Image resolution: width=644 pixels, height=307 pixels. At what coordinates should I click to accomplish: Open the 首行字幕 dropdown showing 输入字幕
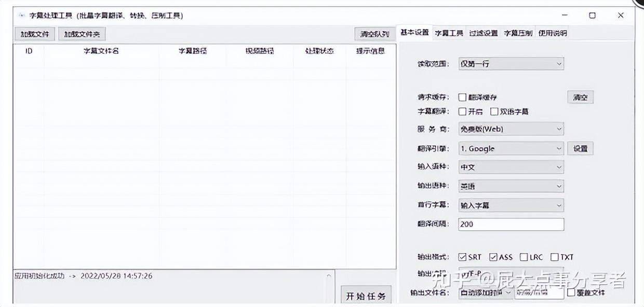click(x=511, y=205)
